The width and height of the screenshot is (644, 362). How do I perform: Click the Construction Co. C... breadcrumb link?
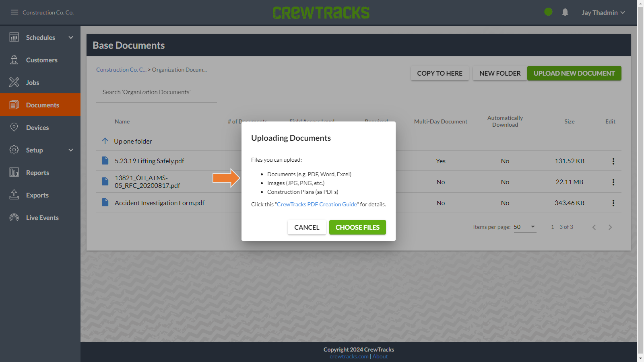click(x=121, y=70)
